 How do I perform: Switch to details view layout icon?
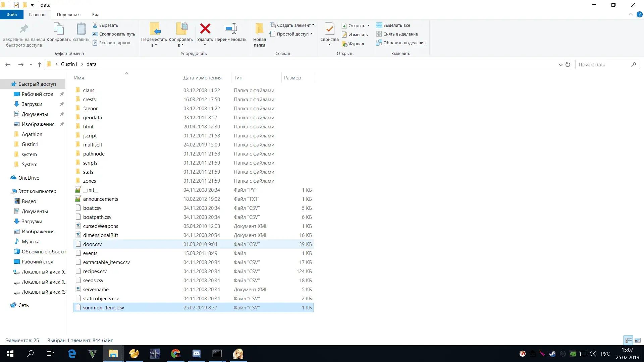click(x=628, y=340)
